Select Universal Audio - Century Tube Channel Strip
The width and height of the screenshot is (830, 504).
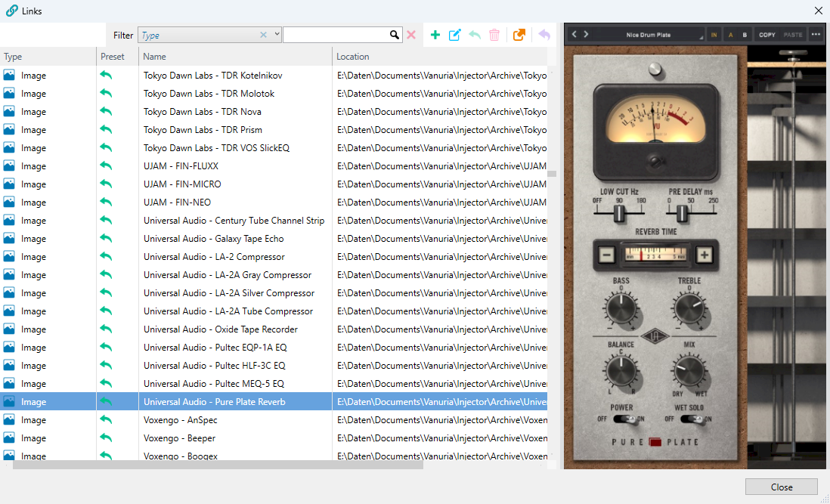[234, 221]
